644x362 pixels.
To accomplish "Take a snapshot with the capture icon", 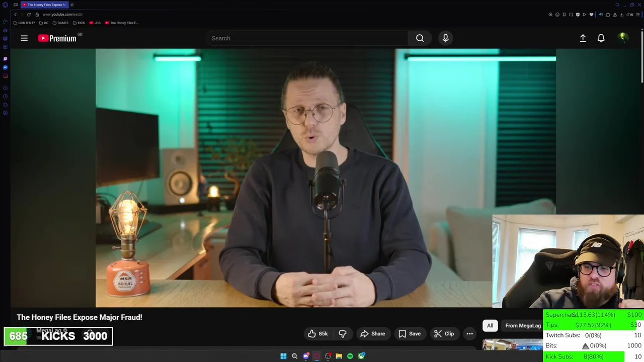I will pyautogui.click(x=571, y=15).
